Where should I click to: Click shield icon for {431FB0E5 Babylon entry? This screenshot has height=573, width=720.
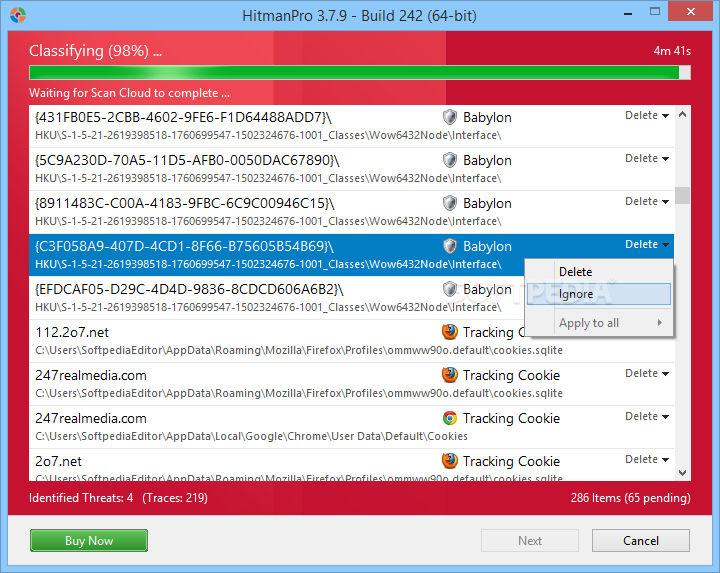click(x=450, y=117)
